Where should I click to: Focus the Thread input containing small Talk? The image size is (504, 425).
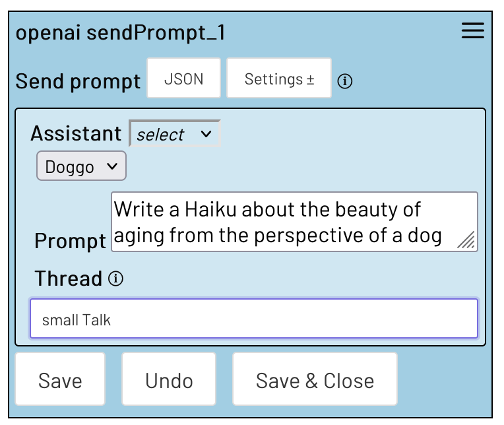coord(253,320)
